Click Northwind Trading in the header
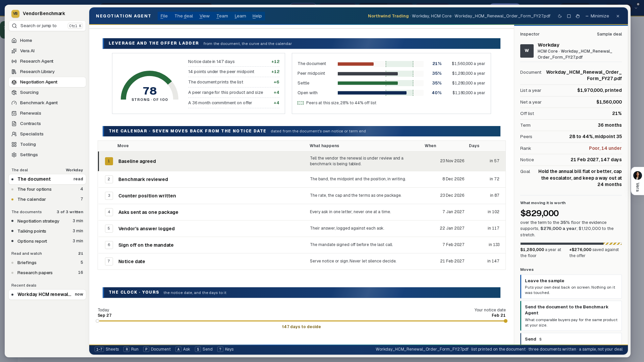 [x=388, y=16]
